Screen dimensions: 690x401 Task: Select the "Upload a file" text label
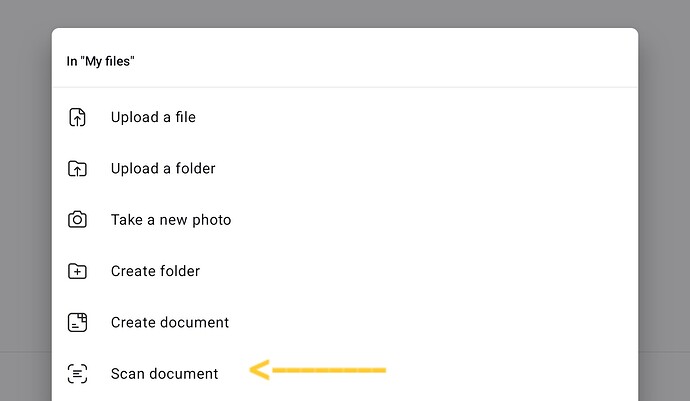point(153,117)
